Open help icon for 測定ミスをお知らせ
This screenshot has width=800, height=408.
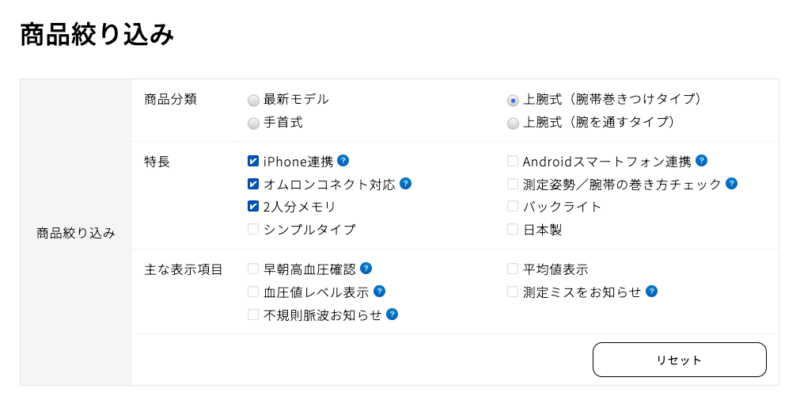coord(651,291)
